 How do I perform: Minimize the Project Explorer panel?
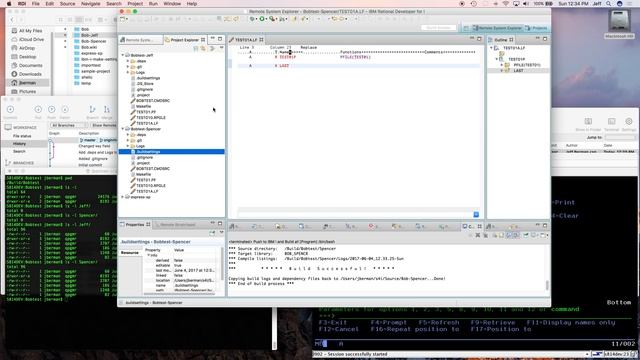[212, 39]
